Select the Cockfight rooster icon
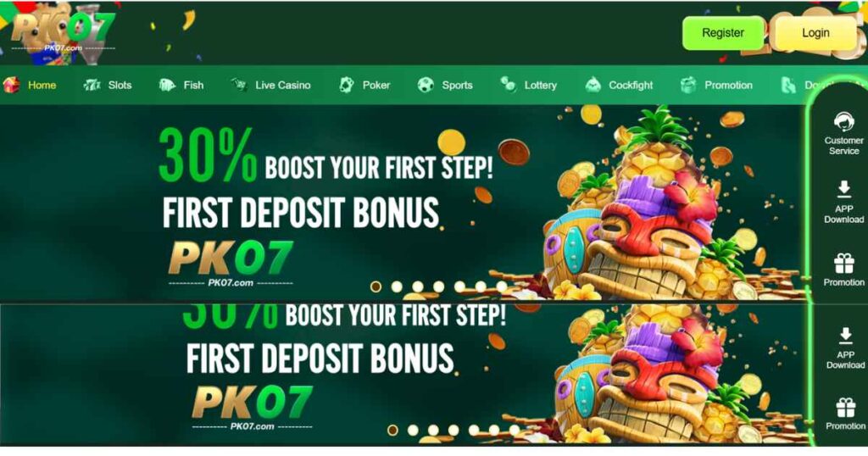 pyautogui.click(x=593, y=85)
